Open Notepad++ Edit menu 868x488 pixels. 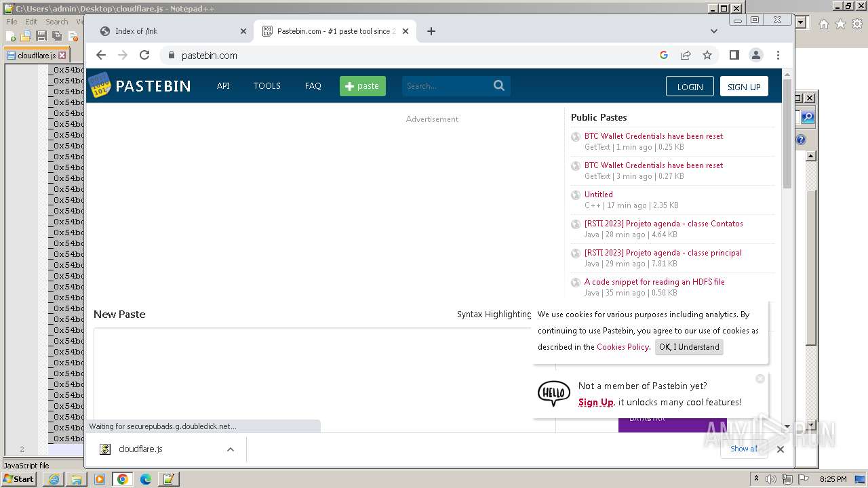pyautogui.click(x=31, y=22)
